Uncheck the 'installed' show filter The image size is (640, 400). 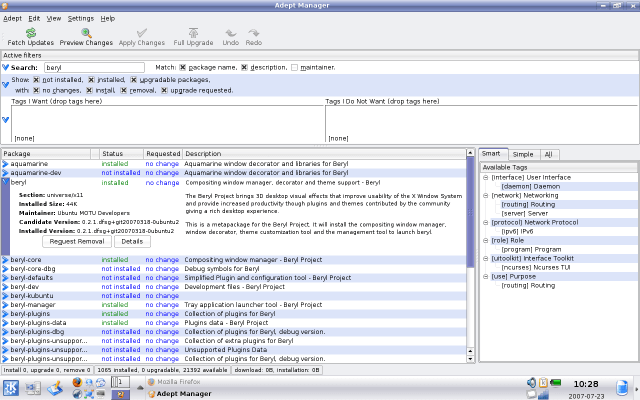click(x=91, y=80)
